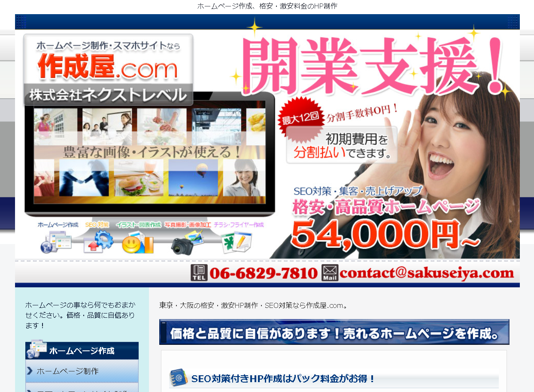
Task: Click the 54,000円~ price text
Action: tap(385, 234)
